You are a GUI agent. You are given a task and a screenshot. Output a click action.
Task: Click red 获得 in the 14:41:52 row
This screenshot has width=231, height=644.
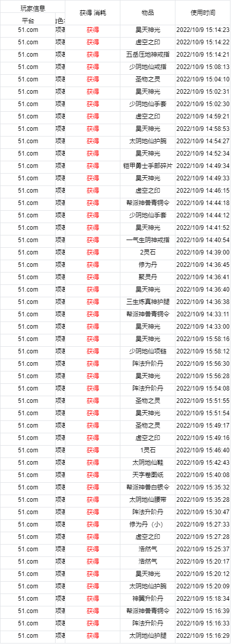[93, 228]
